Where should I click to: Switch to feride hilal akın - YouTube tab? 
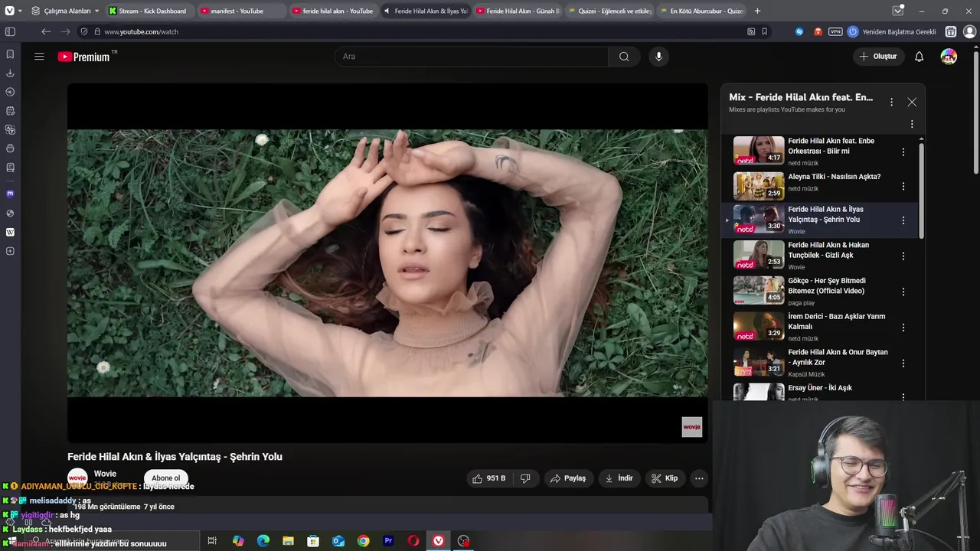[332, 11]
